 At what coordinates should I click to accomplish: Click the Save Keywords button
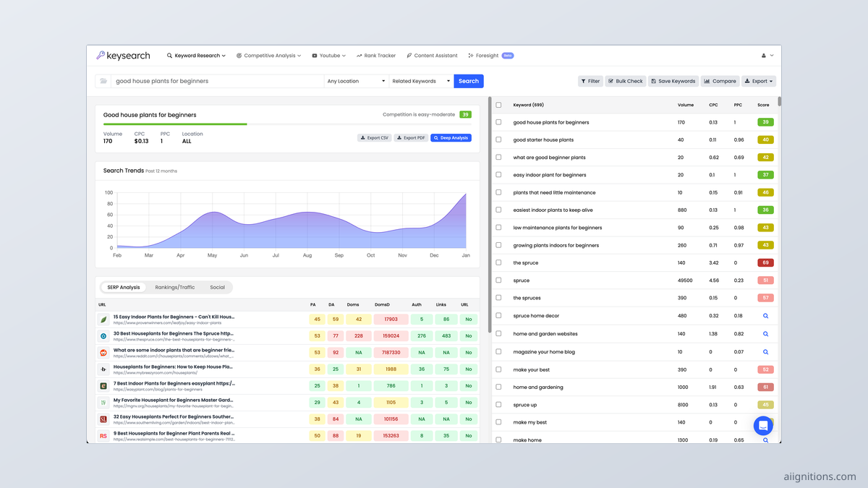tap(673, 81)
